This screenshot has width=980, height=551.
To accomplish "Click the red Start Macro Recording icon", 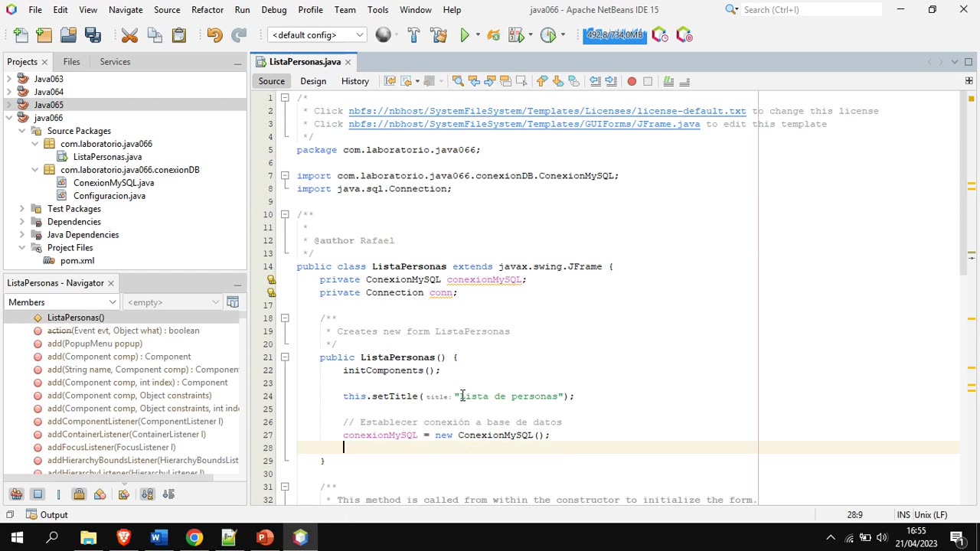I will click(632, 81).
